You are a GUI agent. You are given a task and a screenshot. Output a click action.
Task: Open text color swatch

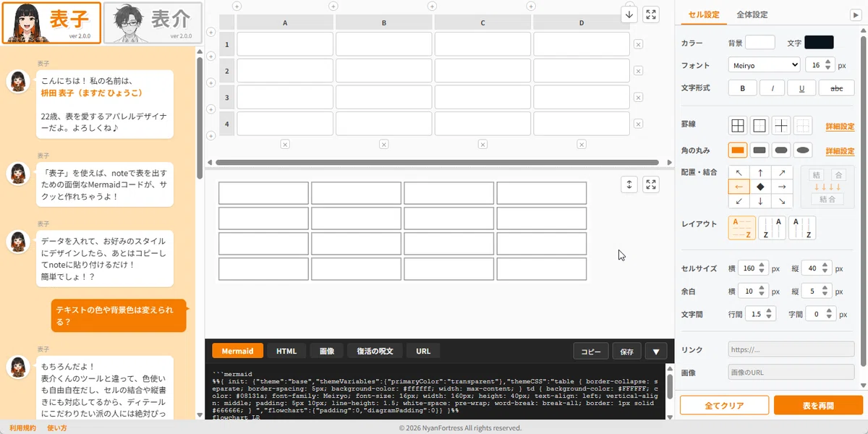[819, 43]
